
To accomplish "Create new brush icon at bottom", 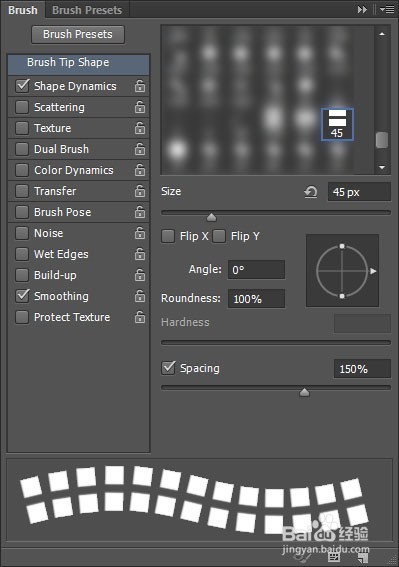I will coord(362,557).
